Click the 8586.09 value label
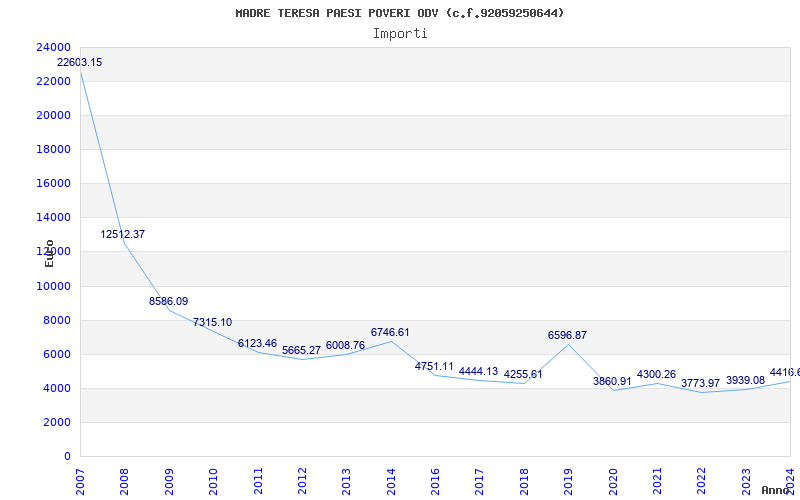 click(x=168, y=301)
